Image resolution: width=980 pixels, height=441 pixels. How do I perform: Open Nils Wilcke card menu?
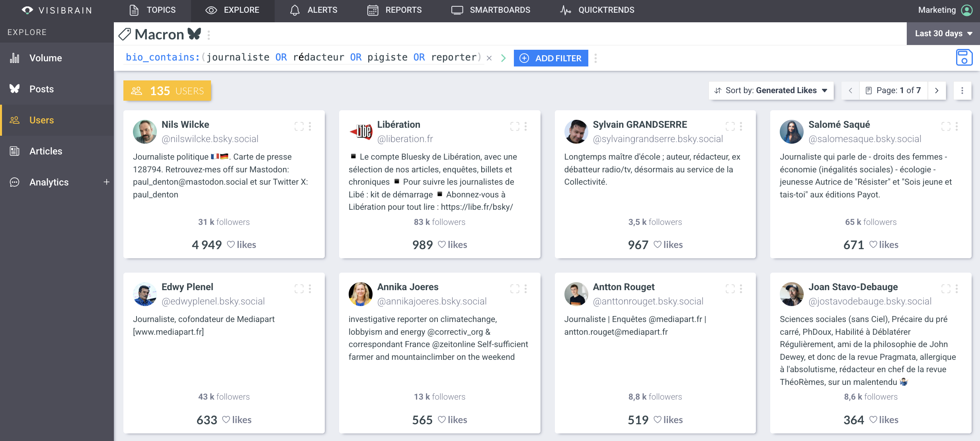[310, 126]
